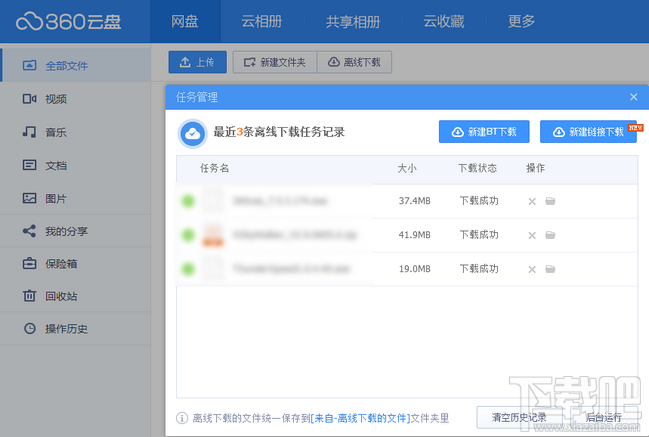Open folder for the 41.9MB task

pyautogui.click(x=550, y=235)
